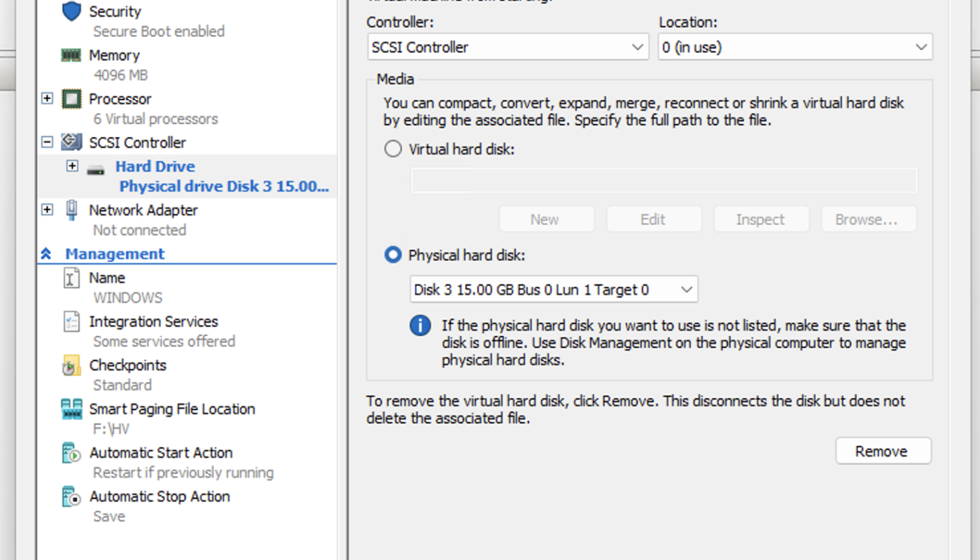Viewport: 980px width, 560px height.
Task: Open the Integration Services settings icon
Action: tap(71, 322)
